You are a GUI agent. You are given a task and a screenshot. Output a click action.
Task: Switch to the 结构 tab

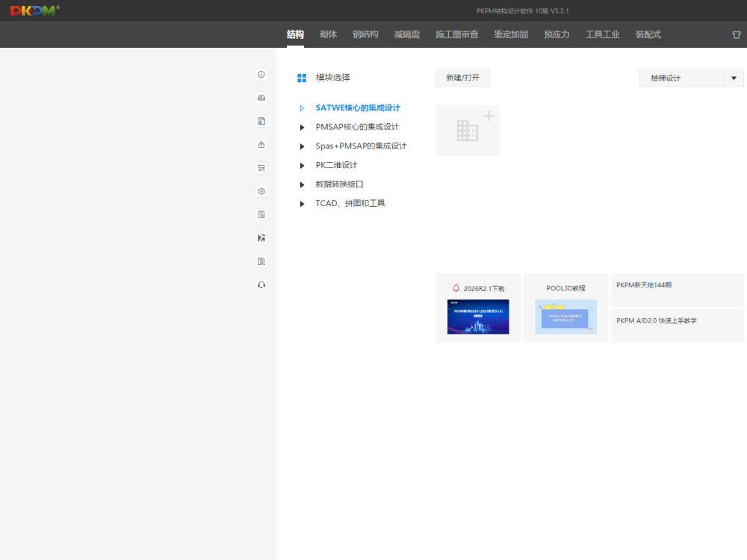point(295,34)
